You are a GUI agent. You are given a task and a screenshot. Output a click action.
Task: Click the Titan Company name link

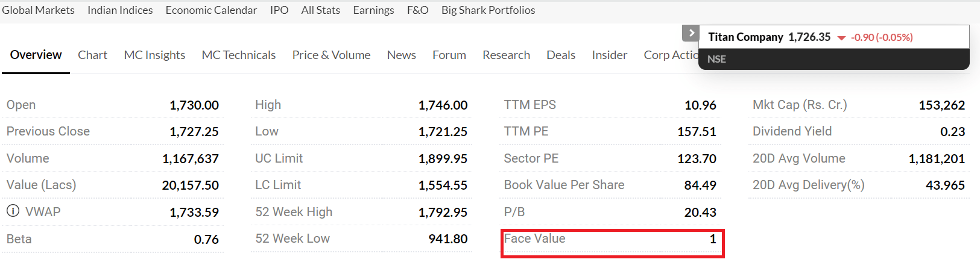click(745, 37)
